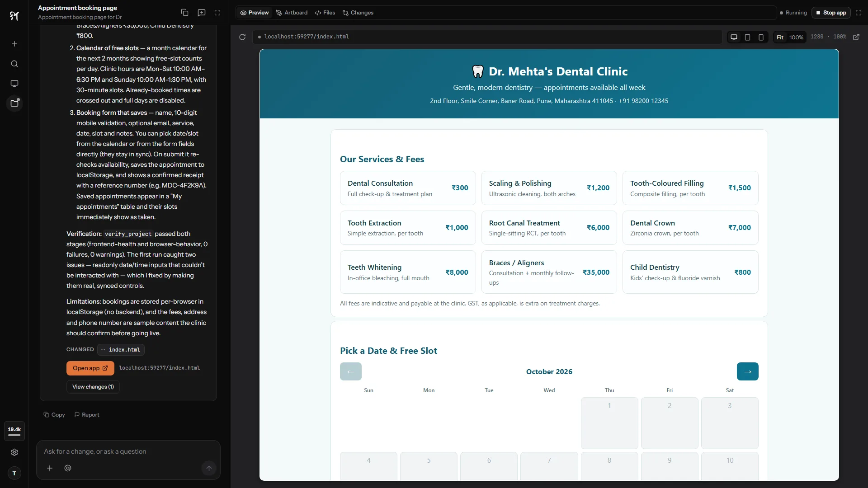Open the monitor icon in the sidebar
This screenshot has height=488, width=868.
point(14,84)
